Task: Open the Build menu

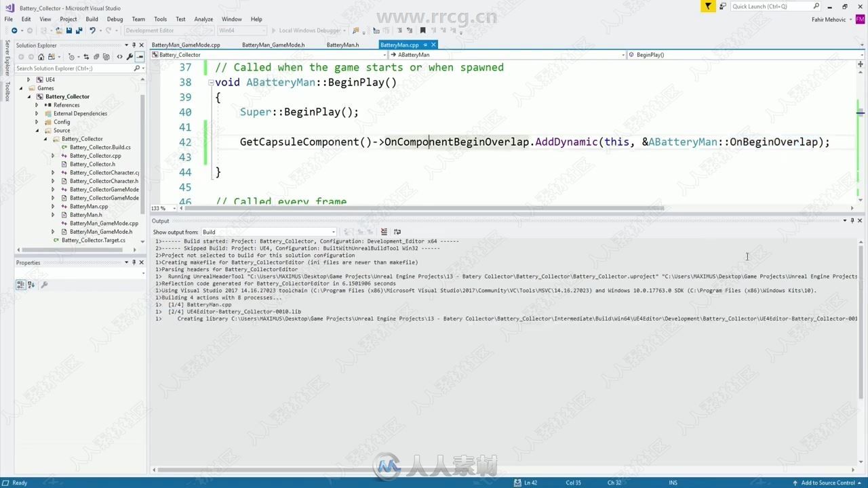Action: pos(92,19)
